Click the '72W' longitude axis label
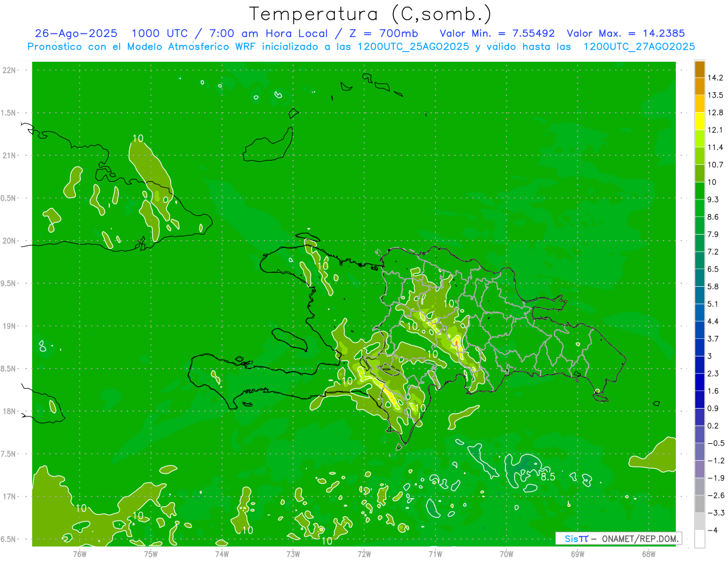Viewport: 728px width, 562px height. point(364,554)
